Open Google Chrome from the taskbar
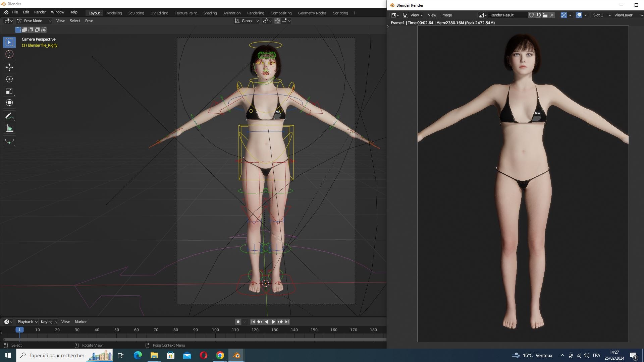The height and width of the screenshot is (362, 644). tap(220, 355)
